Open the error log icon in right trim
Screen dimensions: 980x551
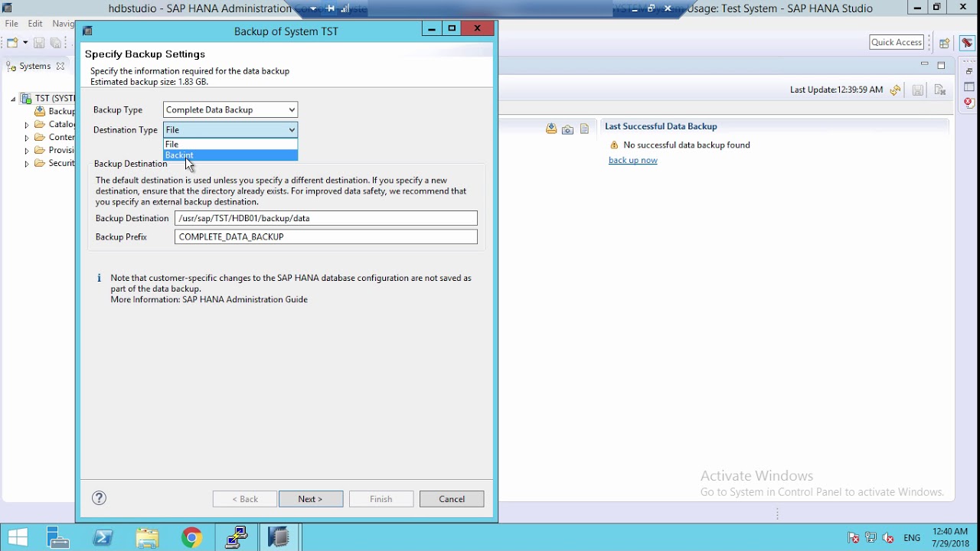click(969, 103)
